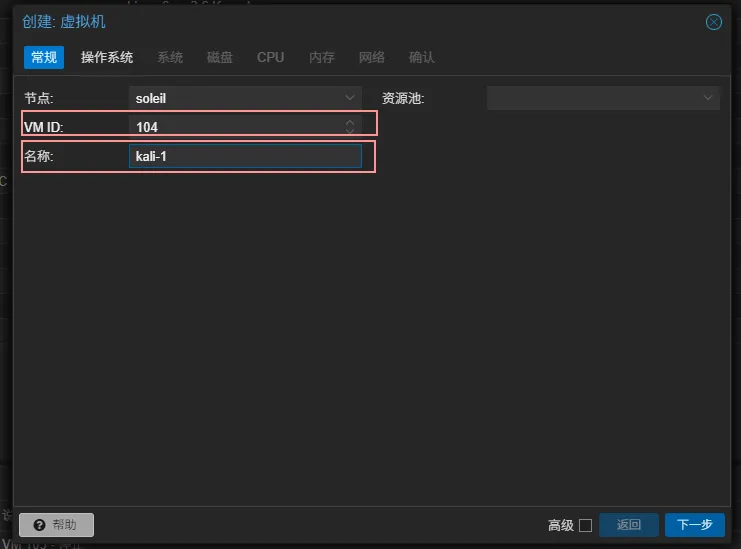Open the 系统 tab
The image size is (741, 549).
(170, 57)
